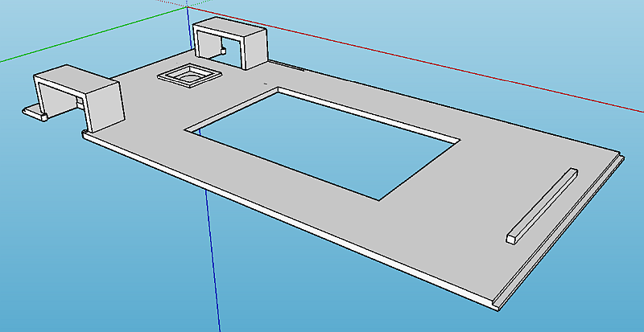Click empty blue background below the model
644x332 pixels.
121,265
